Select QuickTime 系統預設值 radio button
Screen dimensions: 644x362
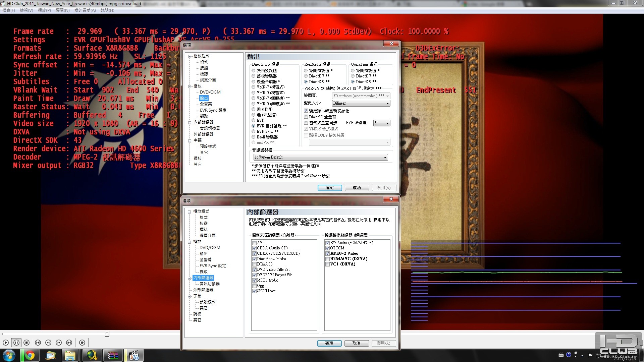coord(353,71)
